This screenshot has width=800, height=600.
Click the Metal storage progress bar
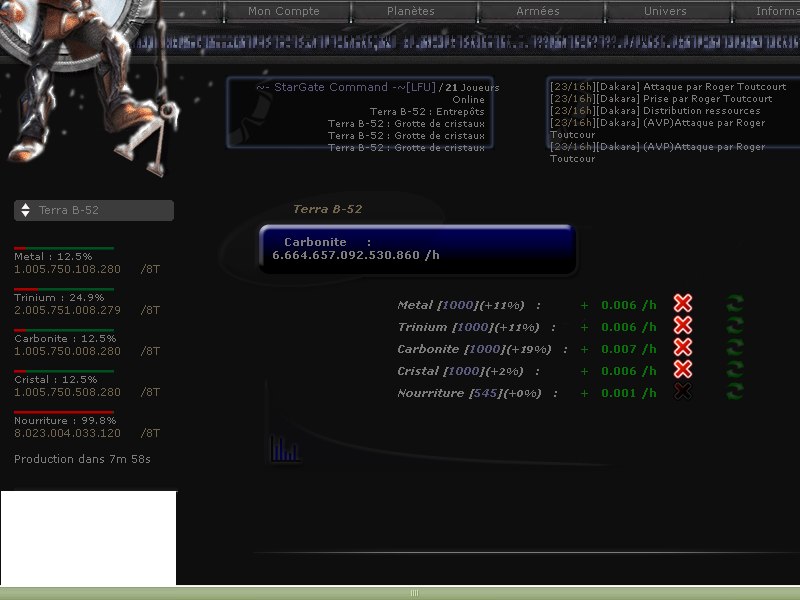(x=64, y=248)
